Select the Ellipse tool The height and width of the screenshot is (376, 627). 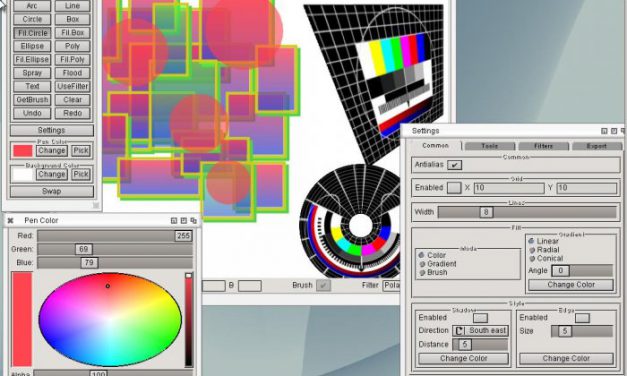point(32,46)
